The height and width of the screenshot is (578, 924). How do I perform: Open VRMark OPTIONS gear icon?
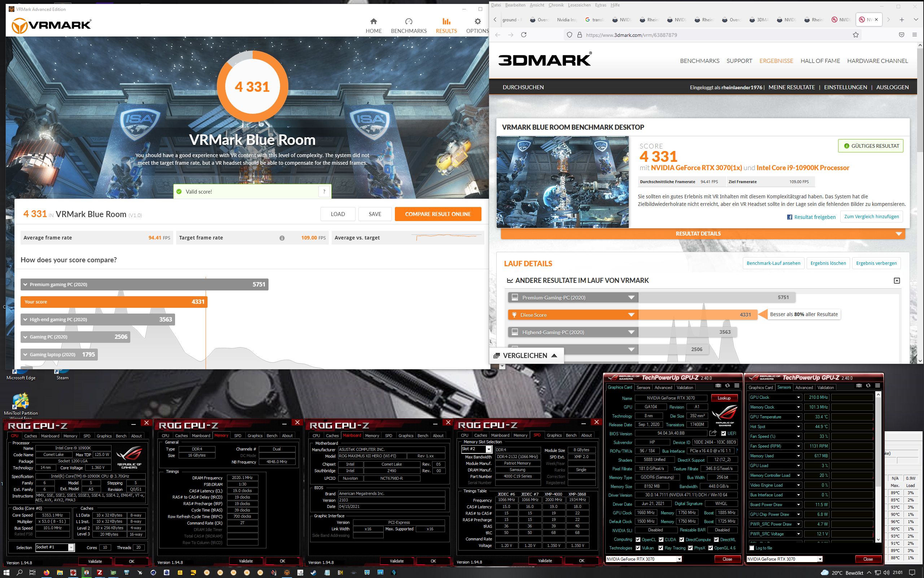click(477, 21)
